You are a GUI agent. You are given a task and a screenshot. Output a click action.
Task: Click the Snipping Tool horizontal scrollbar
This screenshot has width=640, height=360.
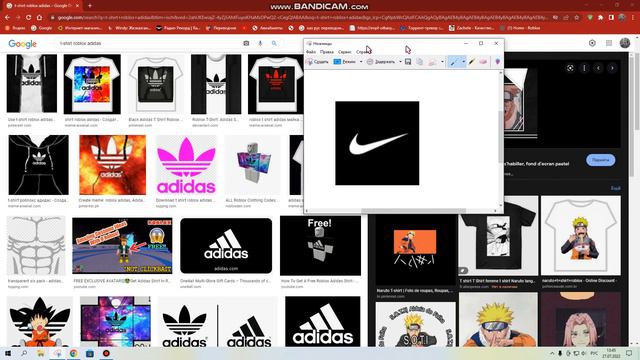(413, 211)
